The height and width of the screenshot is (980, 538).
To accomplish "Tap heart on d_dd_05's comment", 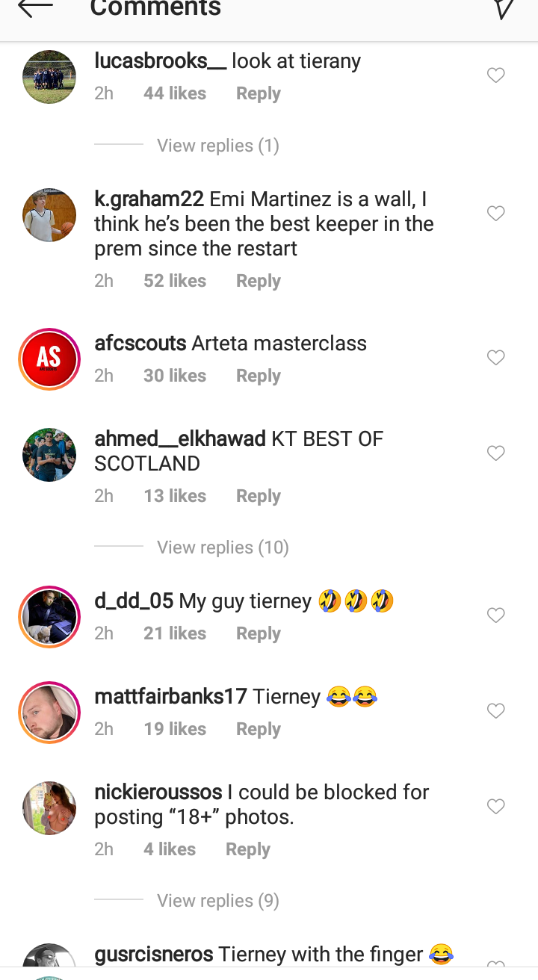I will 496,615.
